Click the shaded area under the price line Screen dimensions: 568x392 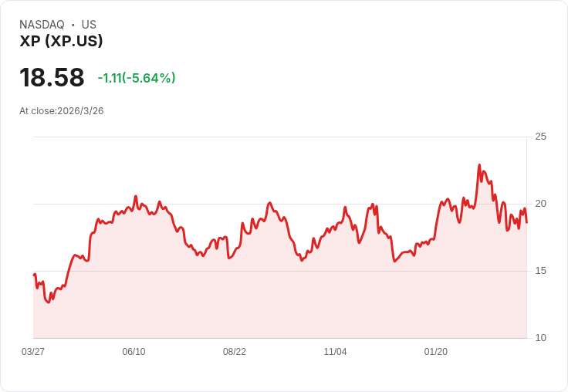click(x=279, y=297)
